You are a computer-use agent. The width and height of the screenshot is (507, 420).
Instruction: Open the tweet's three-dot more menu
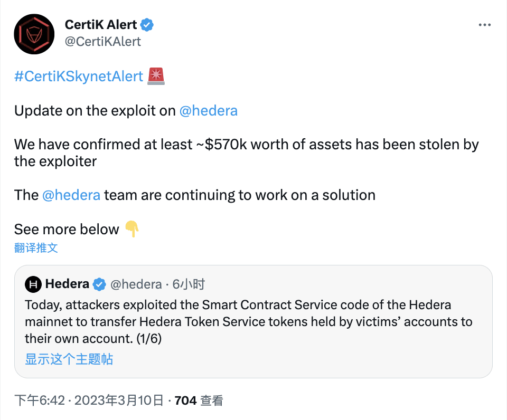484,25
